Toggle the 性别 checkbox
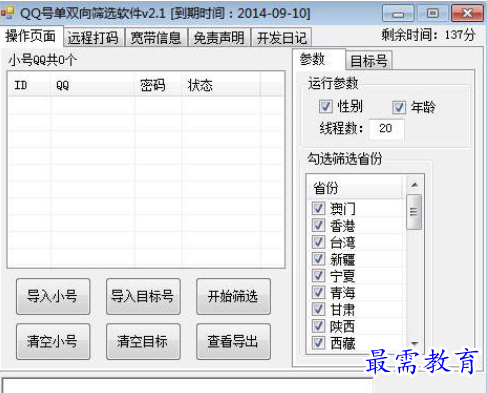This screenshot has width=487, height=393. [x=325, y=107]
